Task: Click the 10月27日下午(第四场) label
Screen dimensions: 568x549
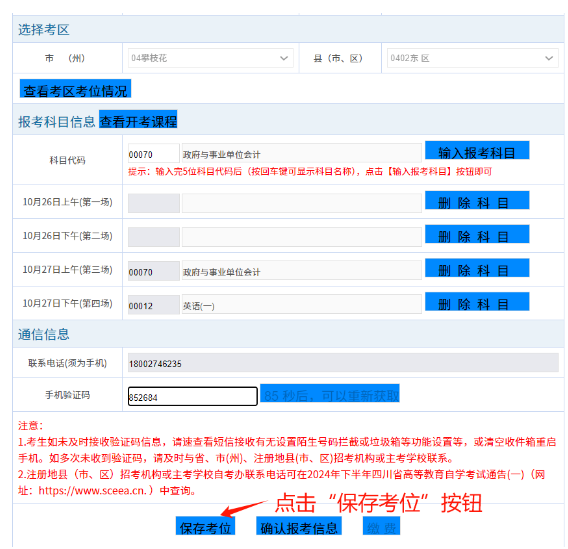Action: click(68, 303)
